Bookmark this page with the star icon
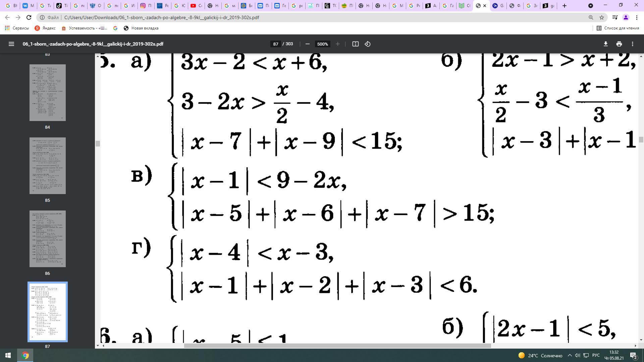The height and width of the screenshot is (362, 644). pyautogui.click(x=602, y=17)
